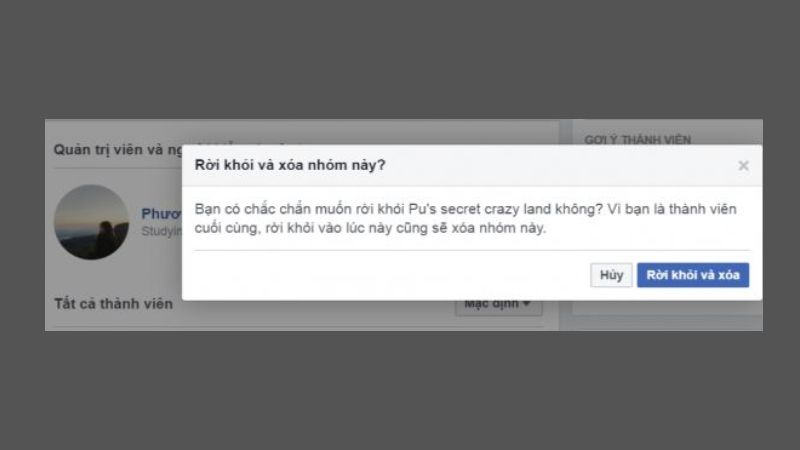
Task: Click the GỢI Ý THÀNH VIÊN sidebar title
Action: click(x=637, y=139)
